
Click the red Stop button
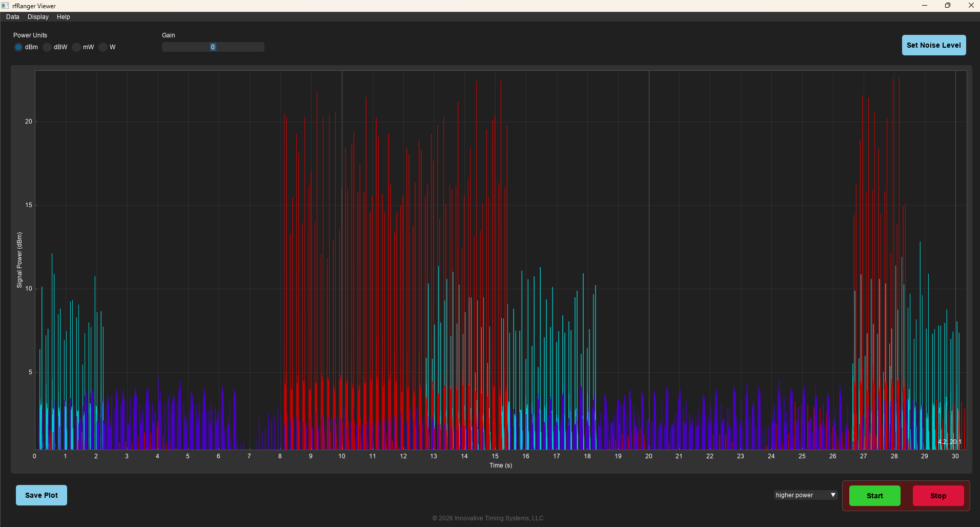[x=938, y=496]
